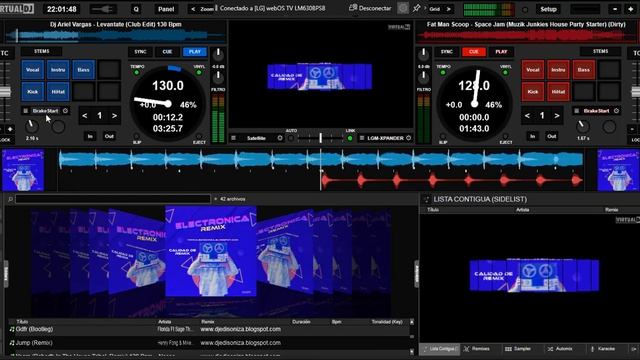Decrease the left deck loop length with the left arrow

click(x=84, y=116)
